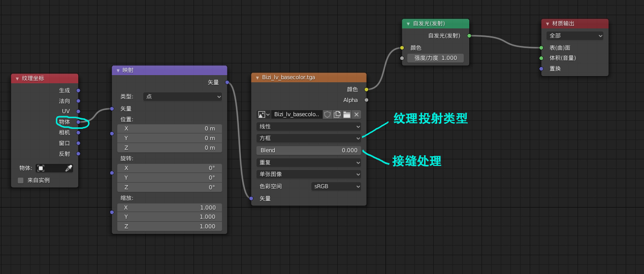Collapse the 纹理坐标 node with its triangle

point(17,79)
